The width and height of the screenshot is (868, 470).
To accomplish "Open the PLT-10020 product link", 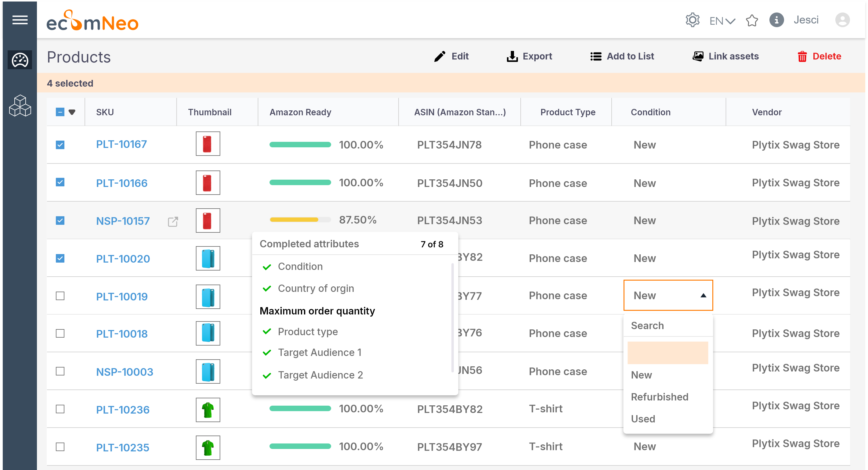I will point(123,259).
